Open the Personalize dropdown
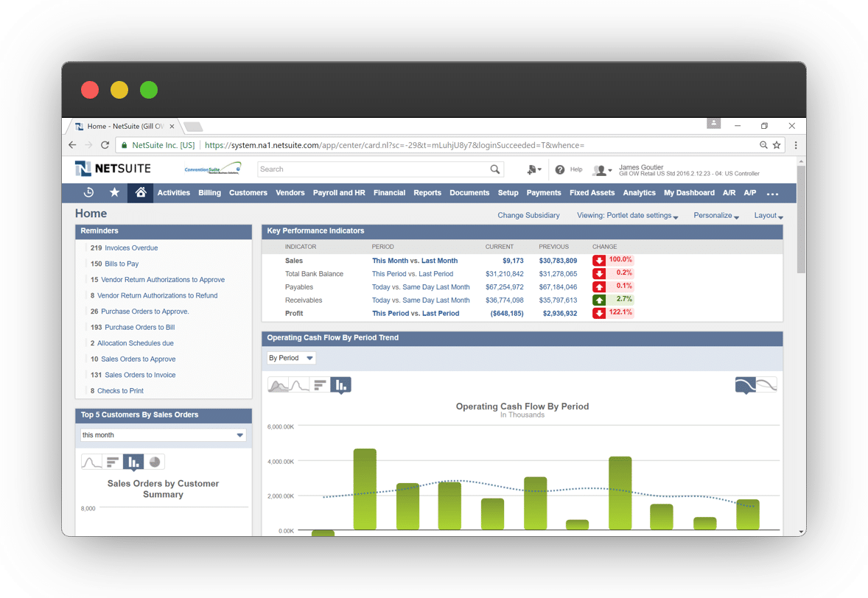 click(716, 216)
